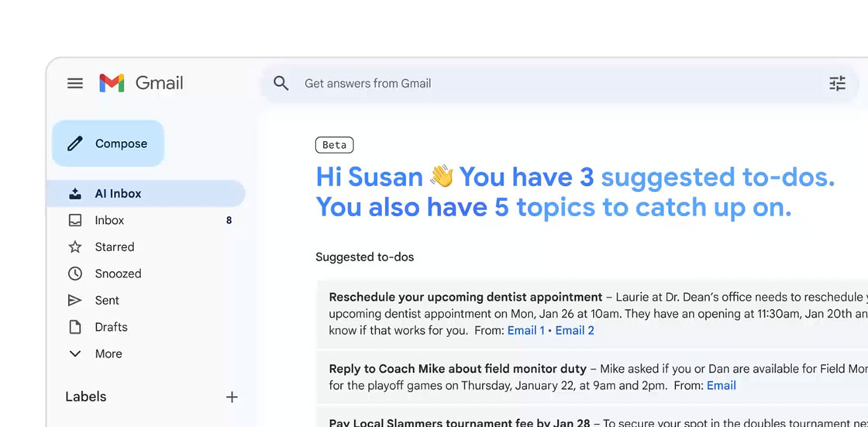Click the Gmail logo
Screen dimensions: 868x427
[x=141, y=83]
